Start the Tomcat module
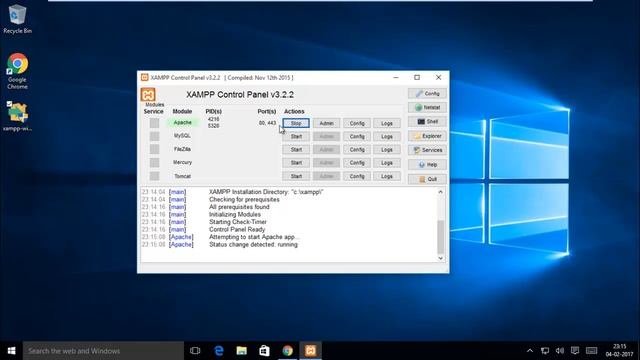Screen dimensions: 640x360 [x=296, y=176]
